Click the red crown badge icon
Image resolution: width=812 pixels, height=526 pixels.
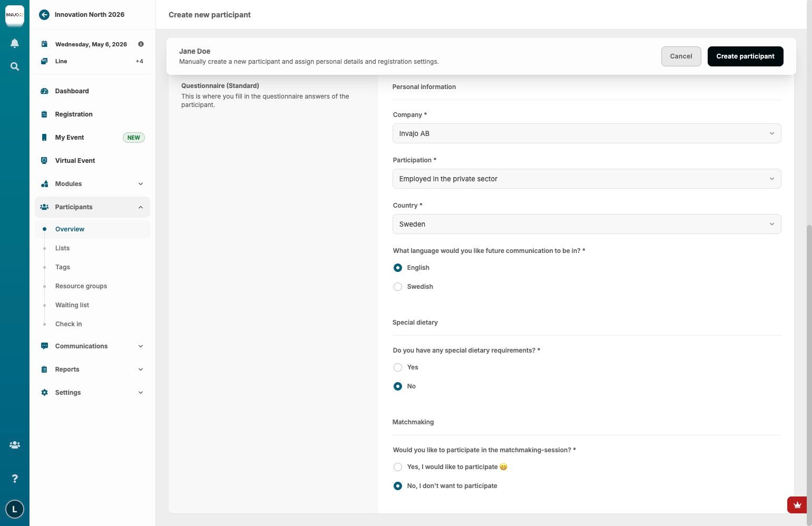(x=797, y=505)
